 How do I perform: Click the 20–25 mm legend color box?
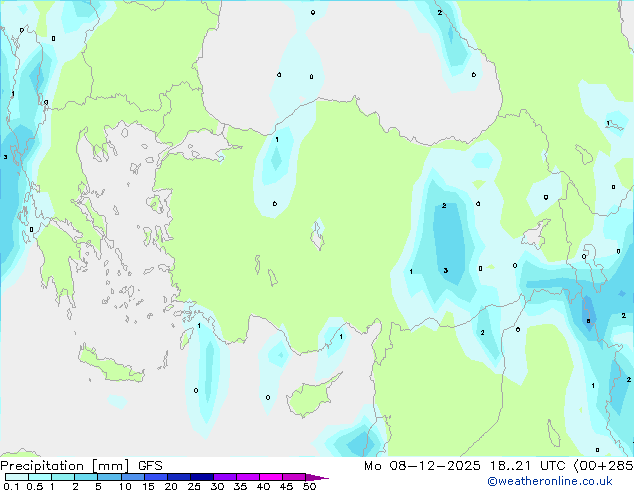[179, 477]
